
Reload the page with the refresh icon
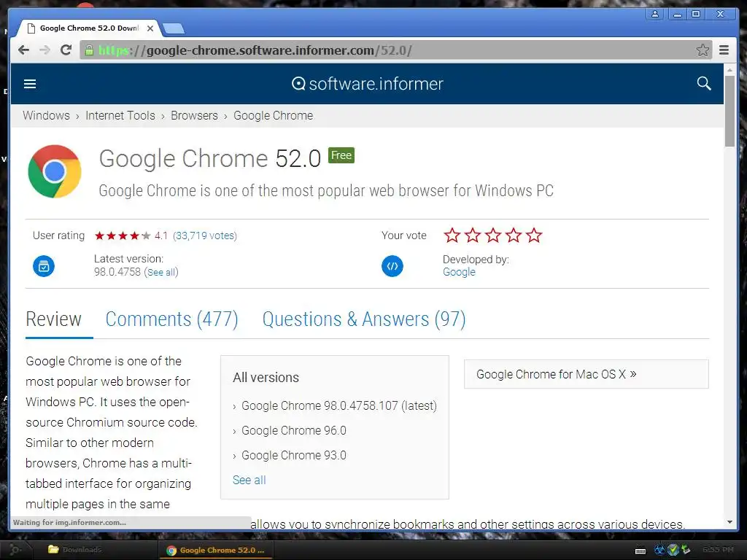(x=66, y=50)
